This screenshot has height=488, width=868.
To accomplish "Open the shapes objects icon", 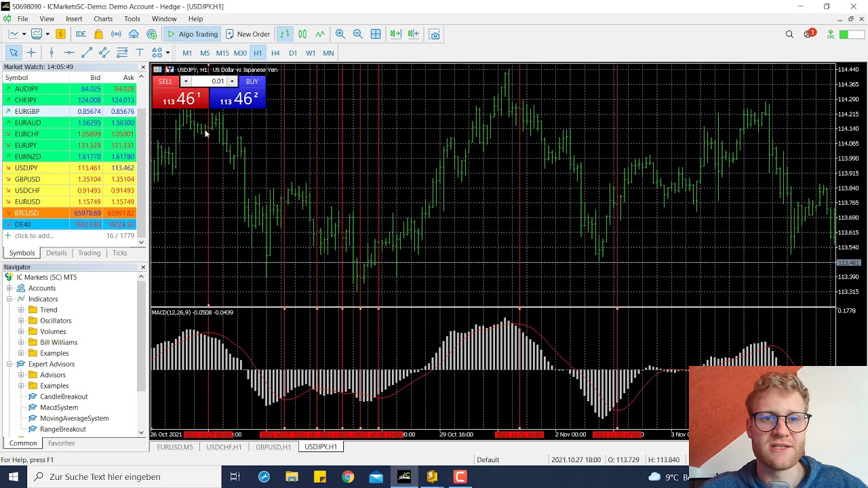I will 157,53.
